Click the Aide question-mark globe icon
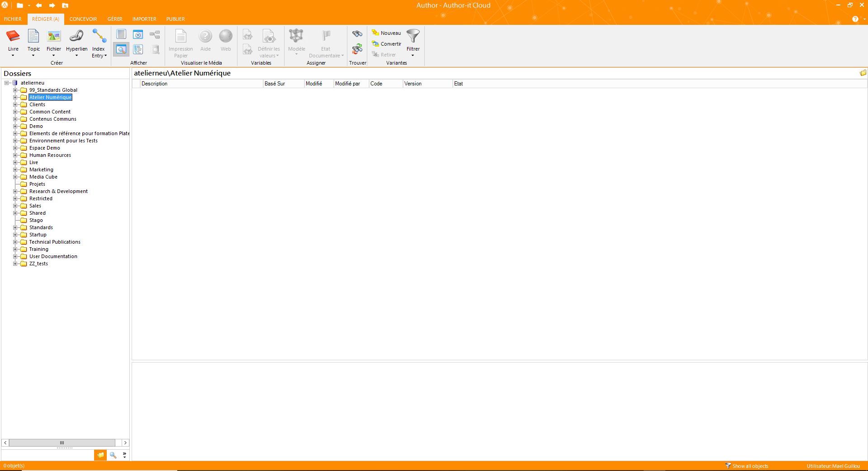Screen dimensions: 868x471 (205, 36)
